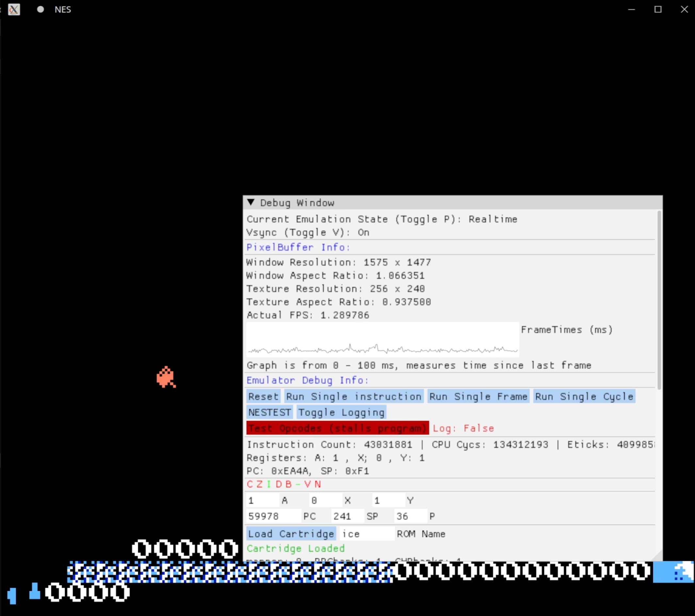The width and height of the screenshot is (695, 616).
Task: Click the NESTEST button
Action: click(269, 412)
